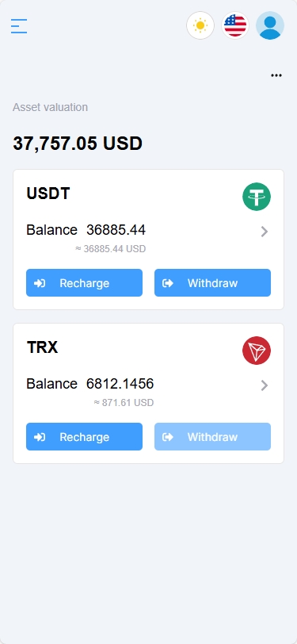The image size is (297, 644).
Task: Open the three-dot more options menu
Action: (x=276, y=75)
